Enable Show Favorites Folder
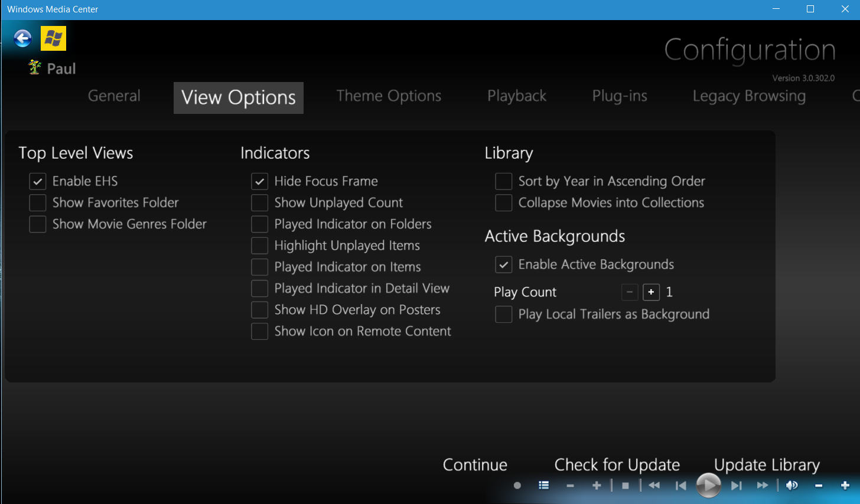The image size is (860, 504). point(37,202)
